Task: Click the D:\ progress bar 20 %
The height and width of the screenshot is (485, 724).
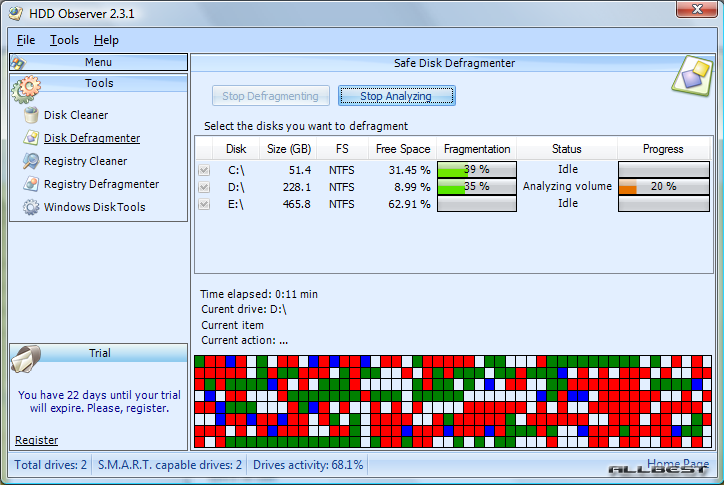Action: 664,187
